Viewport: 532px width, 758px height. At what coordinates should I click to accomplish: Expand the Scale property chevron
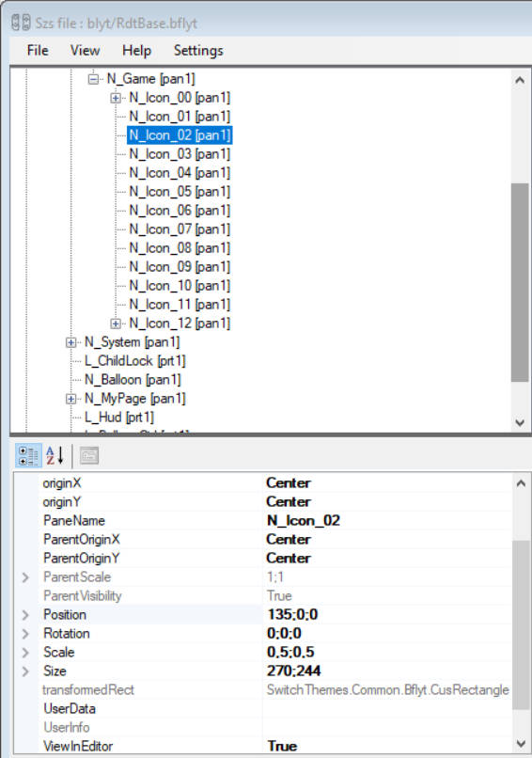pos(25,653)
